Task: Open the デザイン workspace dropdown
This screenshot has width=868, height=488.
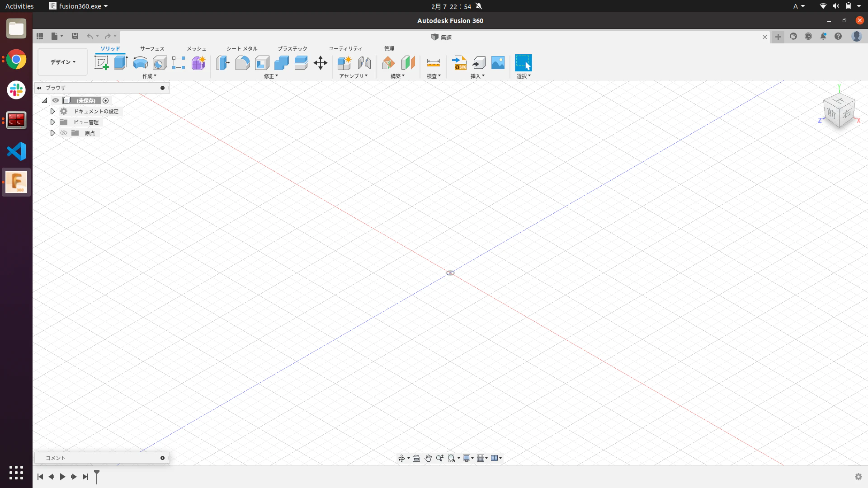Action: 62,62
